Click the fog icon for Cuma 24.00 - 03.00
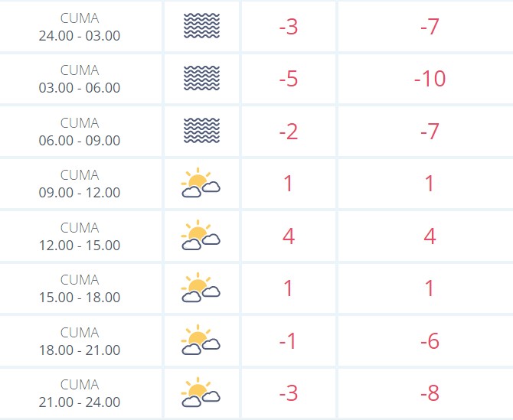The height and width of the screenshot is (420, 513). coord(201,26)
